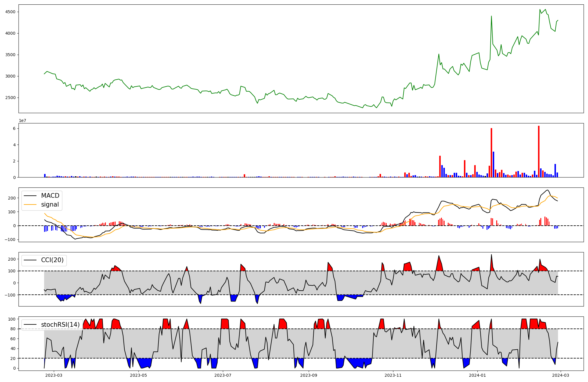Click the 80 tick on the stochRSI axis
The width and height of the screenshot is (588, 382).
[13, 329]
